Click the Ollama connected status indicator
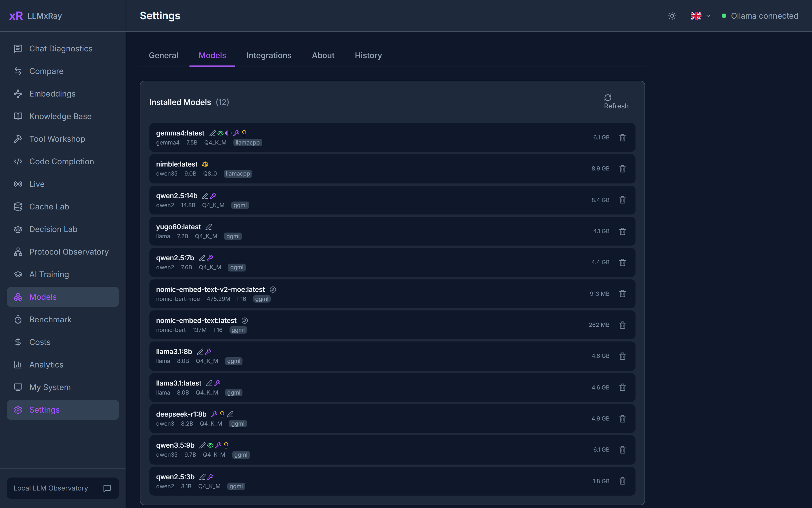The image size is (812, 508). click(760, 16)
